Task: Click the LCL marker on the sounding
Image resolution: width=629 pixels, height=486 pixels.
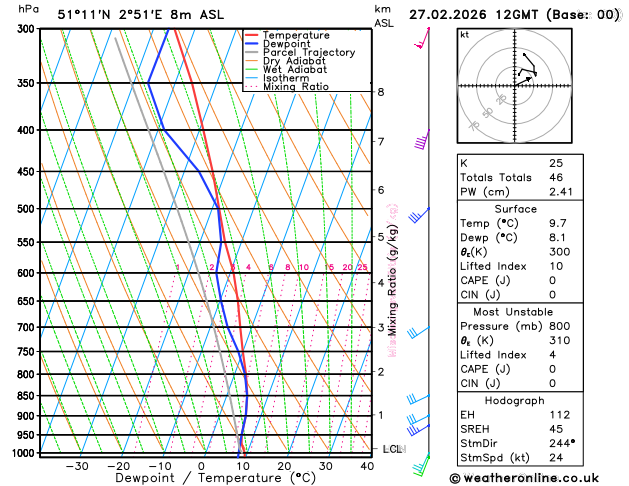Action: point(394,449)
